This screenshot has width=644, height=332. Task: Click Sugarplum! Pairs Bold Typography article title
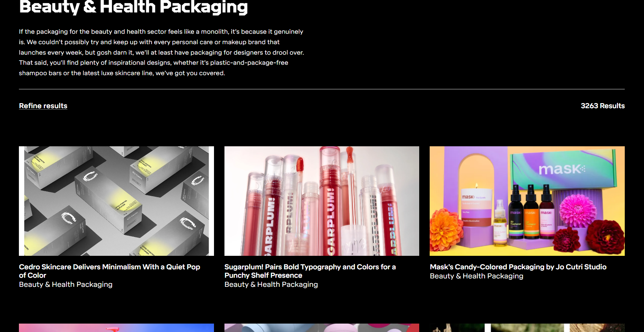310,271
